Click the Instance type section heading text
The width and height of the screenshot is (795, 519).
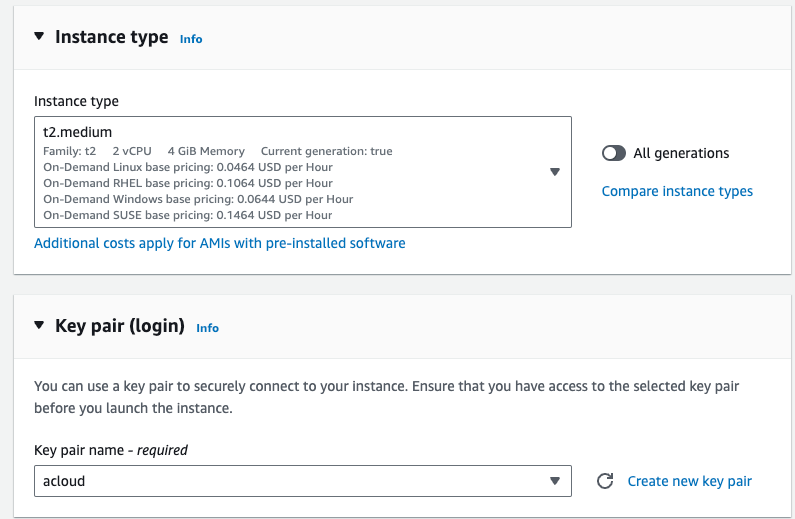coord(111,37)
